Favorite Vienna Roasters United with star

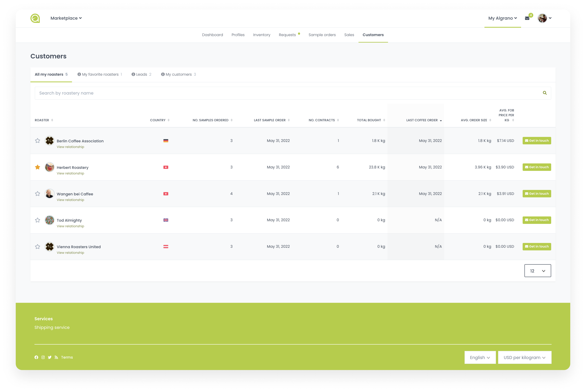point(38,246)
